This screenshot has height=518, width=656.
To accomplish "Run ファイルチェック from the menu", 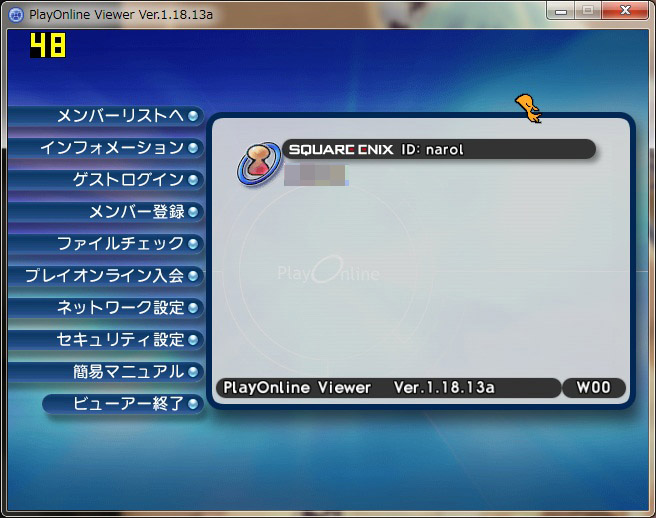I will (105, 244).
